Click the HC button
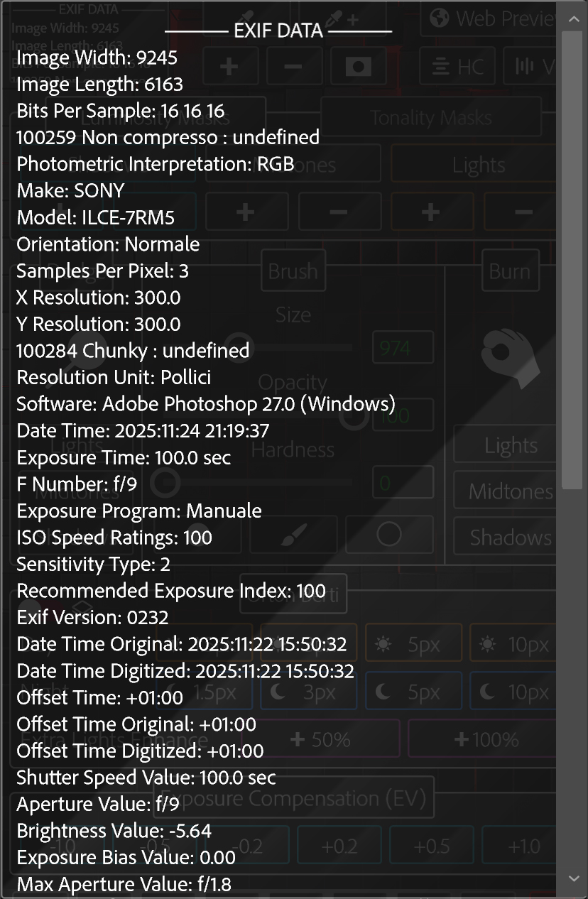This screenshot has width=588, height=899. point(457,67)
